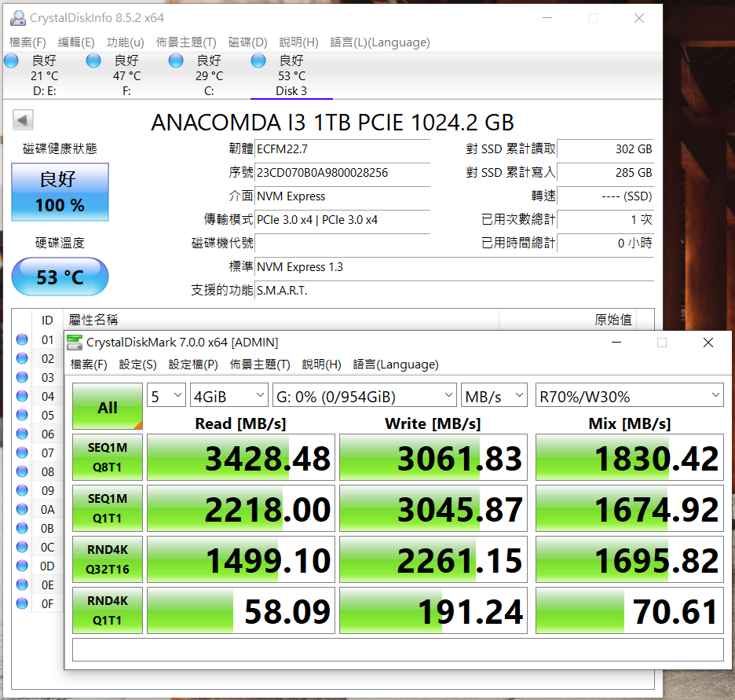Click the SEQ1M Q8T1 read result 3428.48
735x700 pixels.
pyautogui.click(x=241, y=457)
